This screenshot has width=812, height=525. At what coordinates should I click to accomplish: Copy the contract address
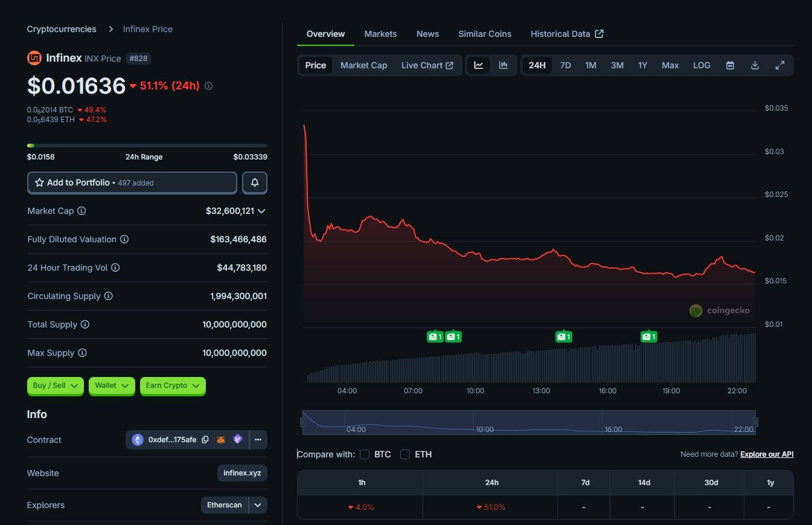point(205,440)
